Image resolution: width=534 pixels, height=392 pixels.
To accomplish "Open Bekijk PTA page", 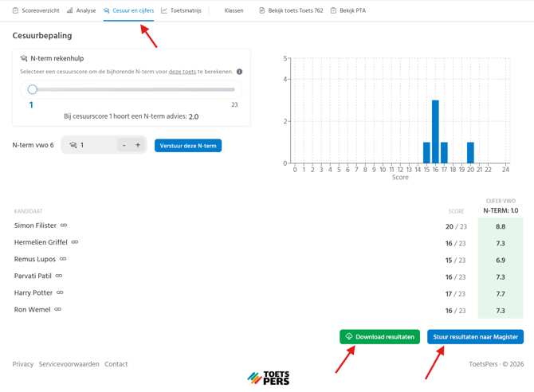I will [x=347, y=10].
